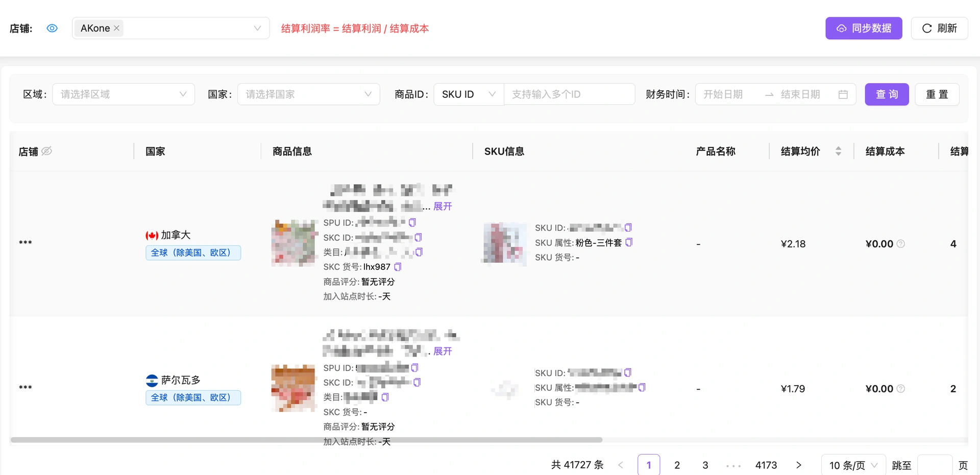
Task: Copy SKU ID in 萨尔瓦多 row
Action: point(628,372)
